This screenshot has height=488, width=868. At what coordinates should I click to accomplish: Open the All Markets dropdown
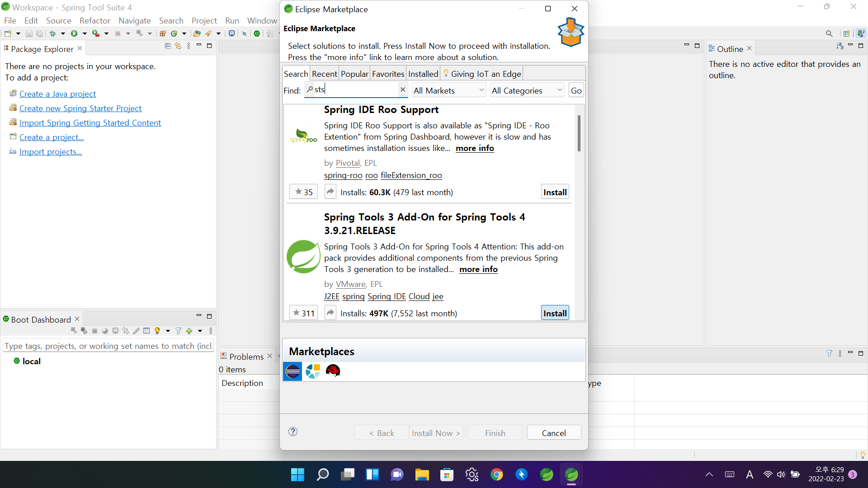[x=448, y=90]
